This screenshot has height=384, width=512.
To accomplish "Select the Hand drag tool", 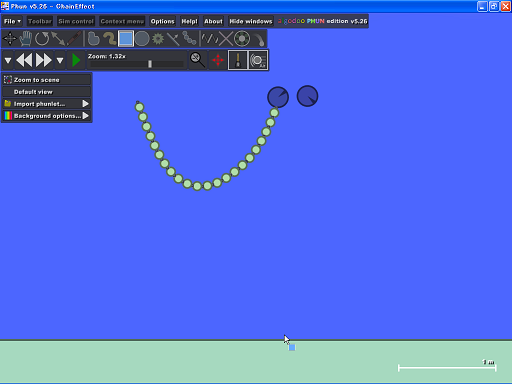I will (x=26, y=39).
